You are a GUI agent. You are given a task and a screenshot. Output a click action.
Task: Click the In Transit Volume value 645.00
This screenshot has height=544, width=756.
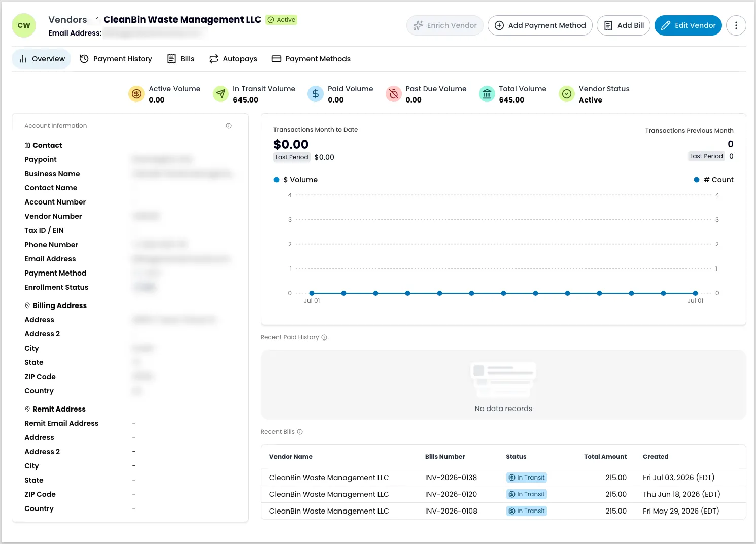coord(246,100)
